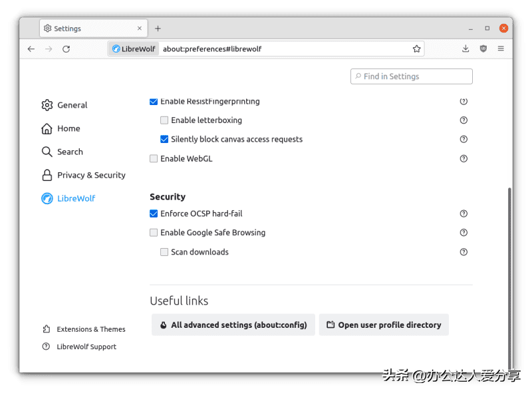Click the help icon beside Enable WebGL

coord(464,158)
